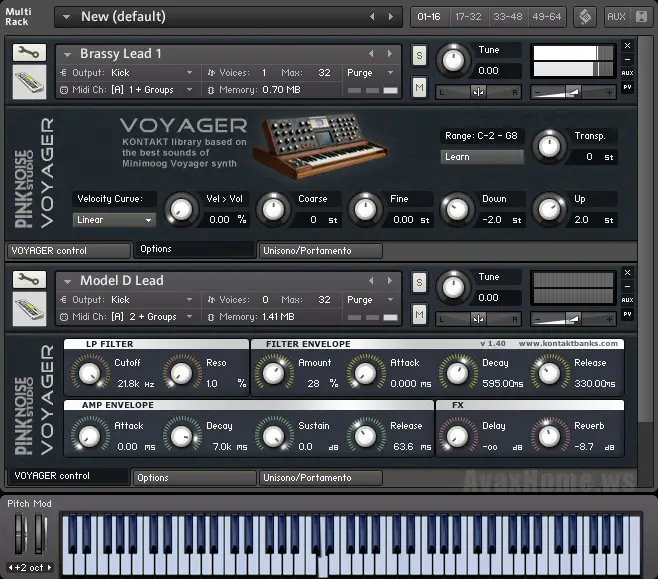Switch to rack page 01-16

(429, 17)
